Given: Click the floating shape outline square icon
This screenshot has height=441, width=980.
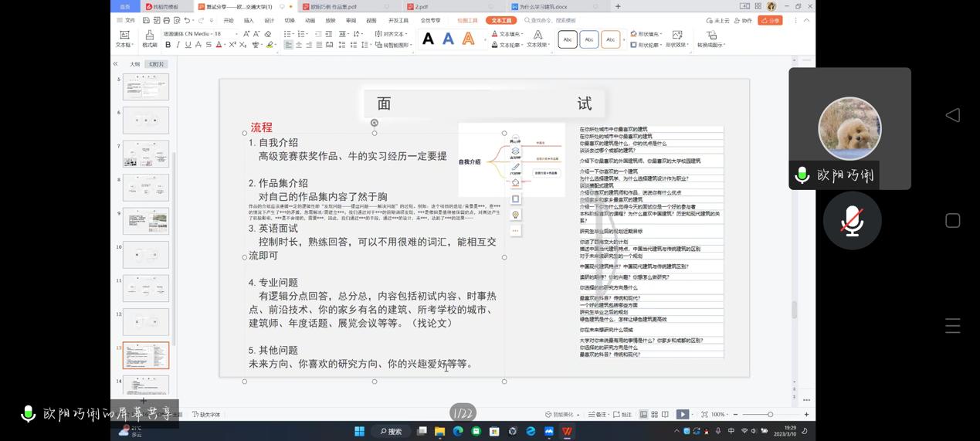Looking at the screenshot, I should click(x=515, y=198).
